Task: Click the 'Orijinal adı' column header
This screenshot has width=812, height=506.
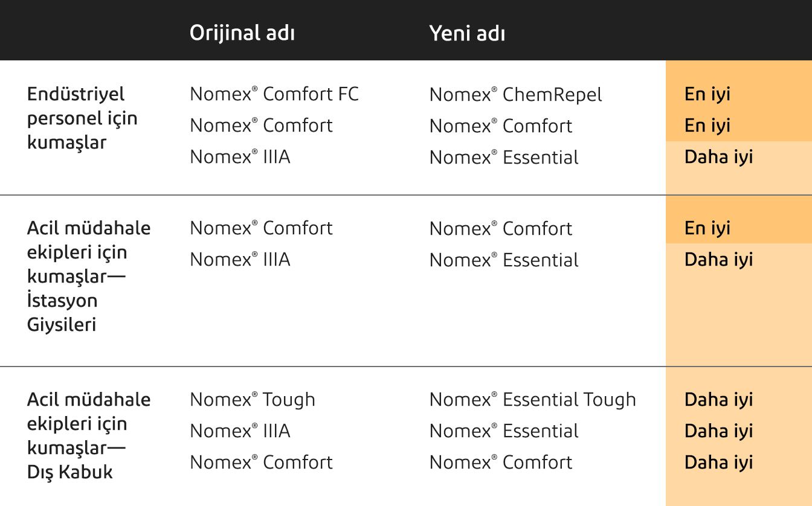Action: coord(242,33)
